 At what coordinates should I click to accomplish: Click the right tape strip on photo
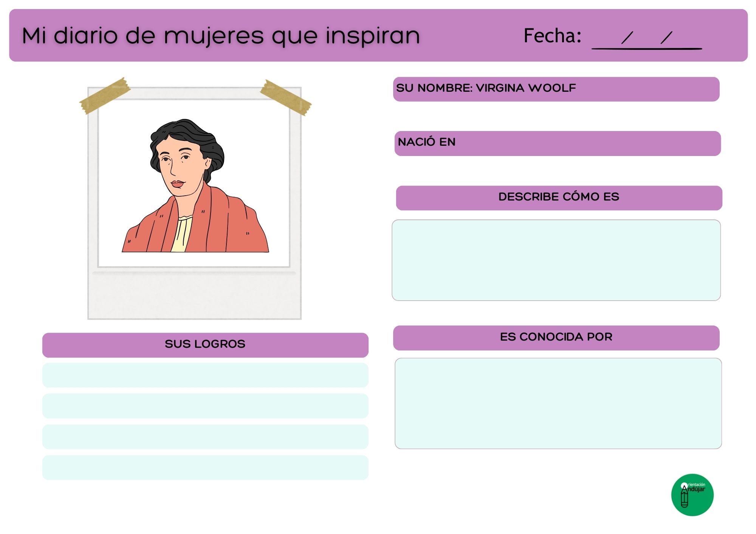286,98
